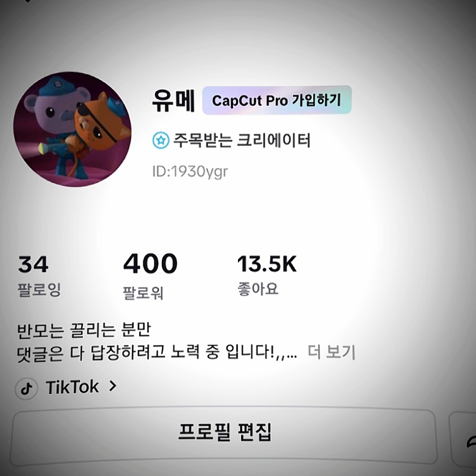Screen dimensions: 476x476
Task: Click the ID:1930ygr text
Action: click(x=190, y=172)
